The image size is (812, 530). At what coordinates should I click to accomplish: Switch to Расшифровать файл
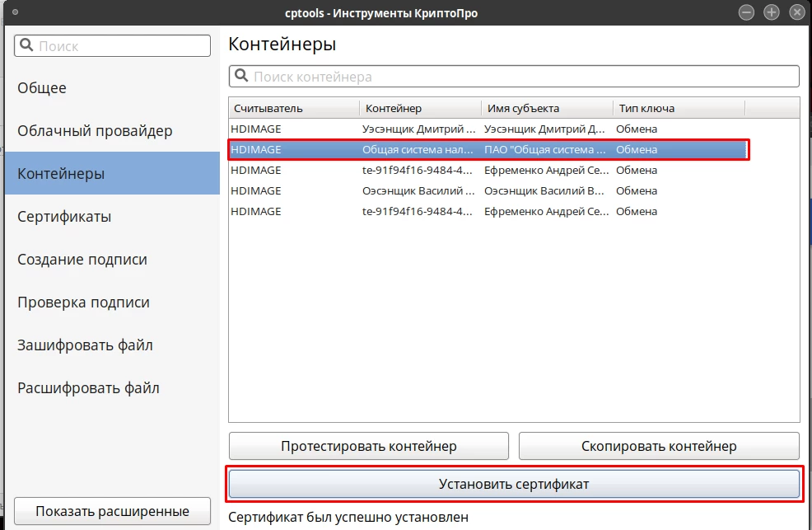click(x=112, y=388)
